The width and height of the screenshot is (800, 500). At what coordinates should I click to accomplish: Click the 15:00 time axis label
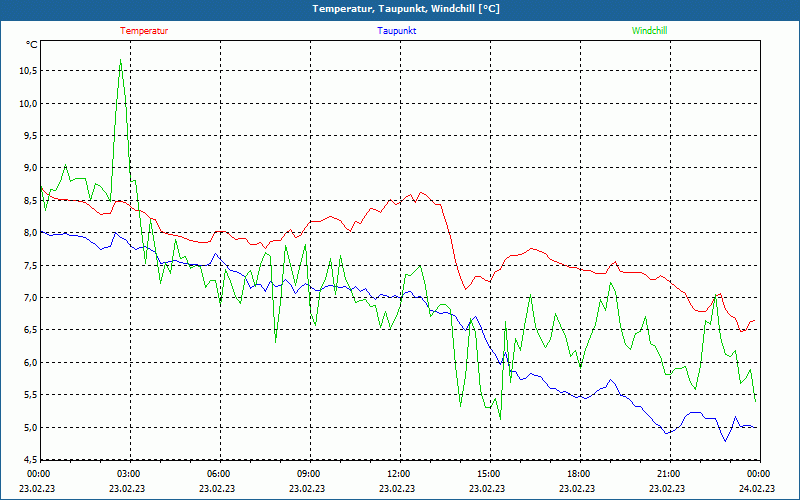489,474
